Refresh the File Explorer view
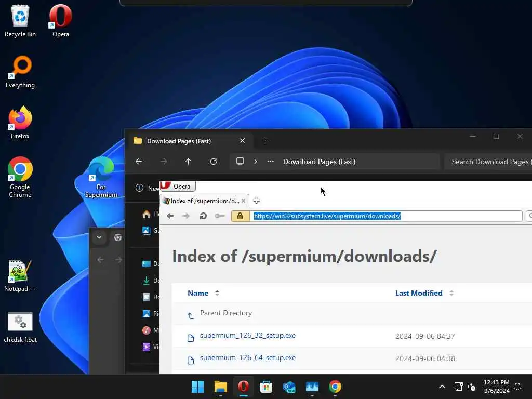This screenshot has height=399, width=532. tap(214, 162)
